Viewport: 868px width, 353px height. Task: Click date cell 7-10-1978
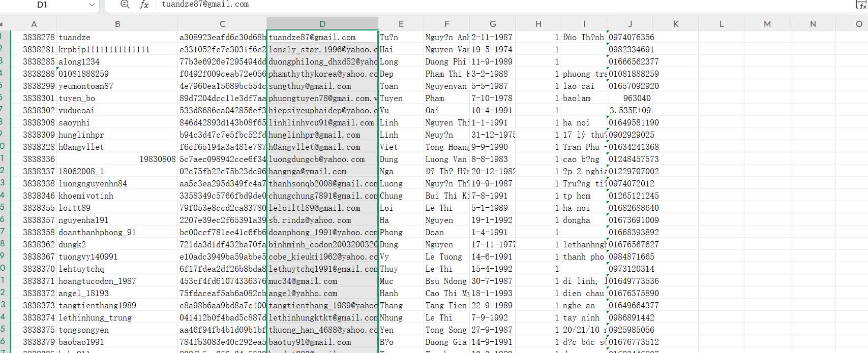pyautogui.click(x=493, y=98)
